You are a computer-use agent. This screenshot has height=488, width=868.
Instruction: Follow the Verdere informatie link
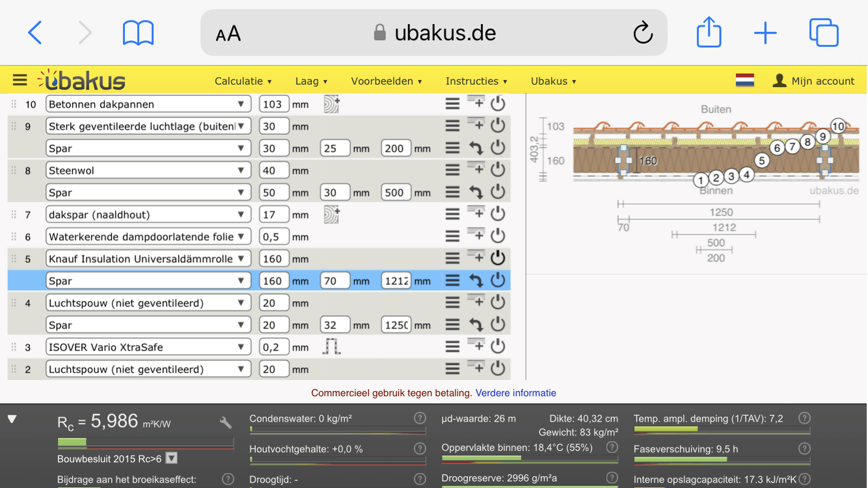click(515, 393)
